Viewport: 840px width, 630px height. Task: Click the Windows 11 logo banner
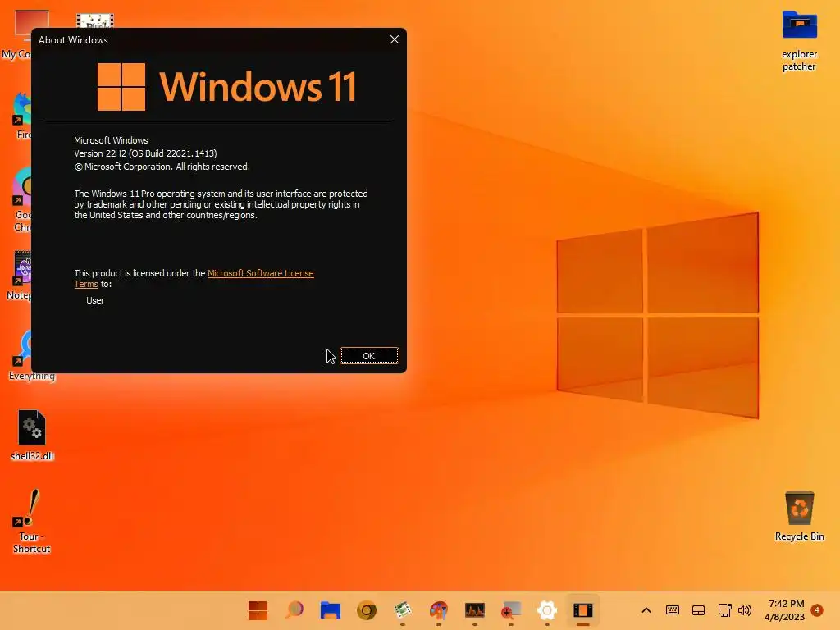point(226,87)
